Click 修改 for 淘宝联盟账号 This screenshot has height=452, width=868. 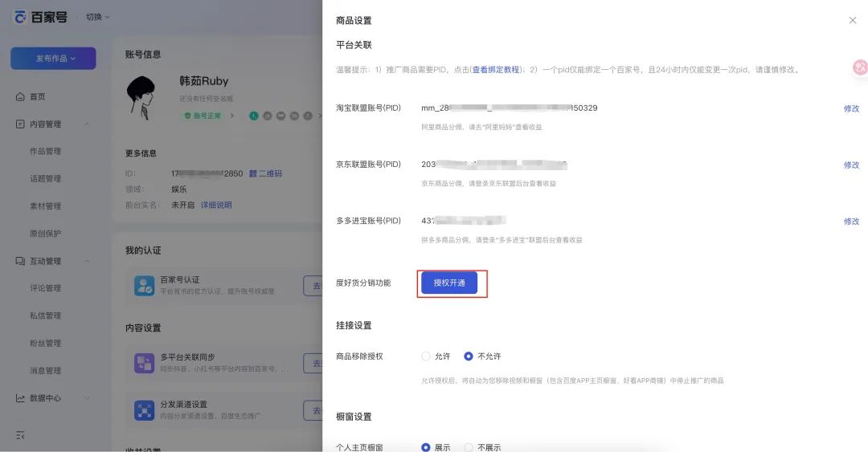pyautogui.click(x=851, y=108)
